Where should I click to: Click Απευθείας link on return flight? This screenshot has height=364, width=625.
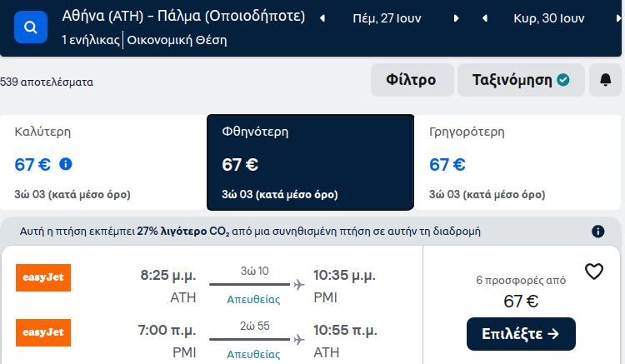point(253,355)
